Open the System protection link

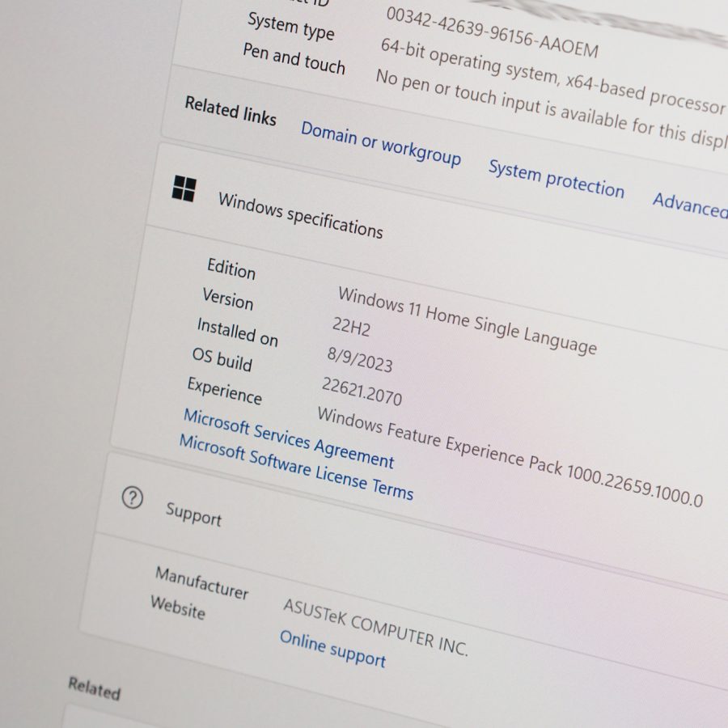[x=557, y=179]
